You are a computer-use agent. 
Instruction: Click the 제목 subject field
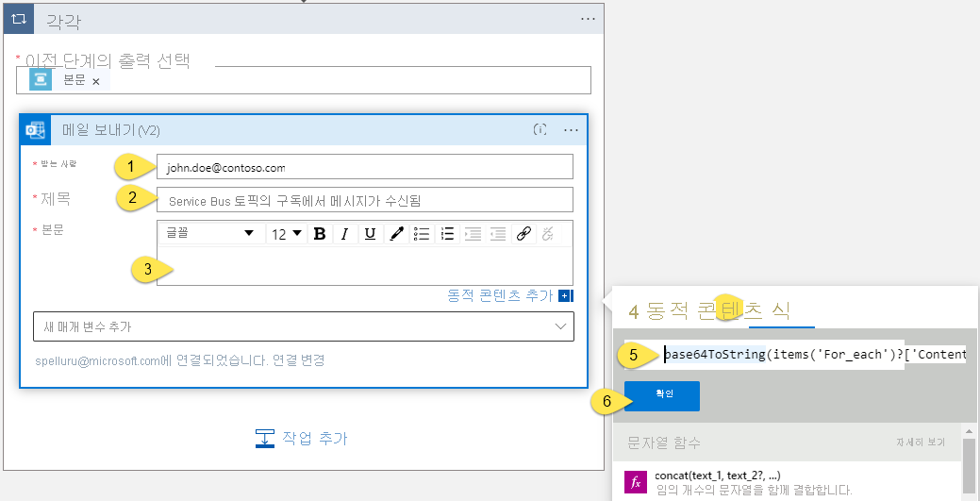365,200
